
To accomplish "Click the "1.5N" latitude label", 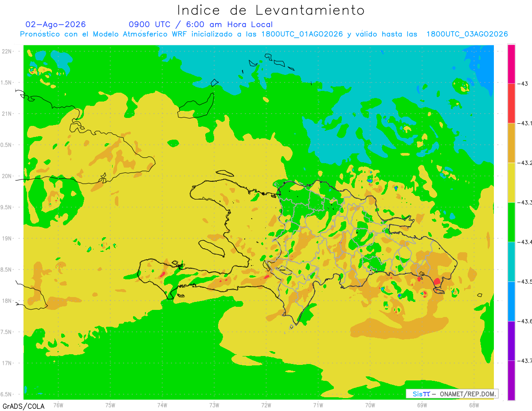I will (x=6, y=82).
